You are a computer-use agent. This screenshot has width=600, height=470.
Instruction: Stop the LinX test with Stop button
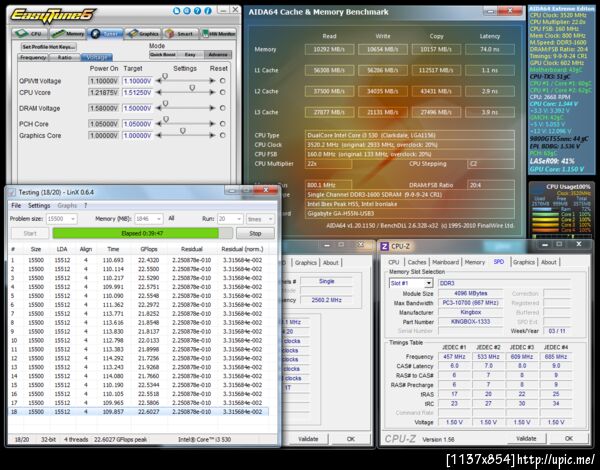pyautogui.click(x=255, y=233)
